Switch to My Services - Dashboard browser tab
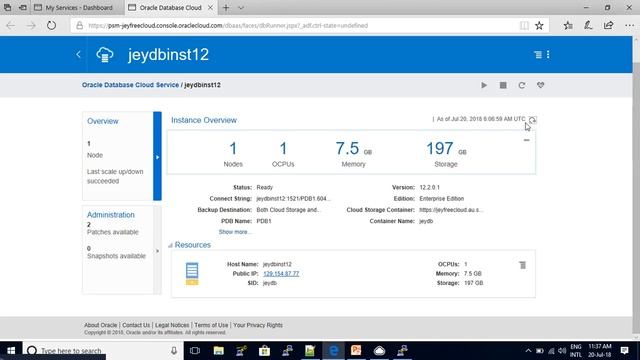The image size is (640, 360). click(79, 7)
